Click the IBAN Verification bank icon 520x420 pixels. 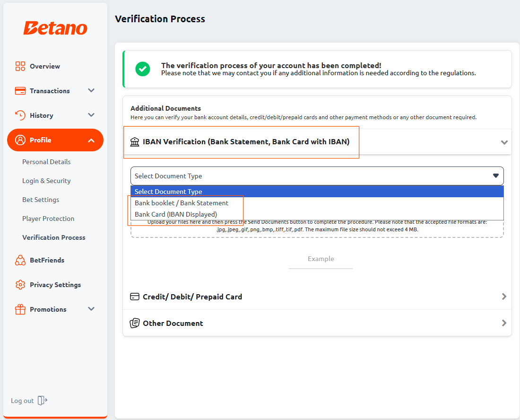tap(135, 142)
